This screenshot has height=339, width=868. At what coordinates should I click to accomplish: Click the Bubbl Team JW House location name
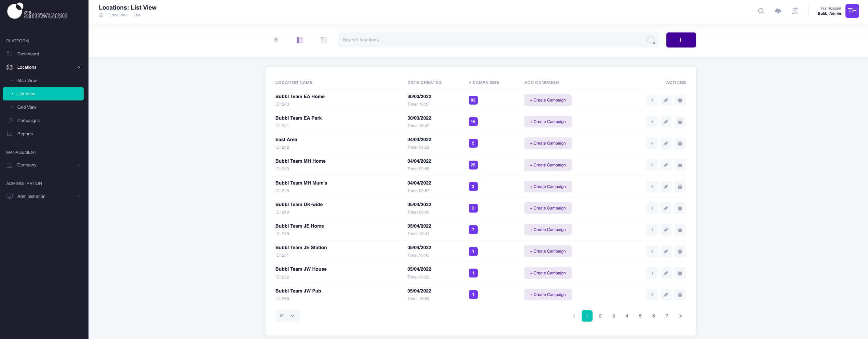pos(301,269)
